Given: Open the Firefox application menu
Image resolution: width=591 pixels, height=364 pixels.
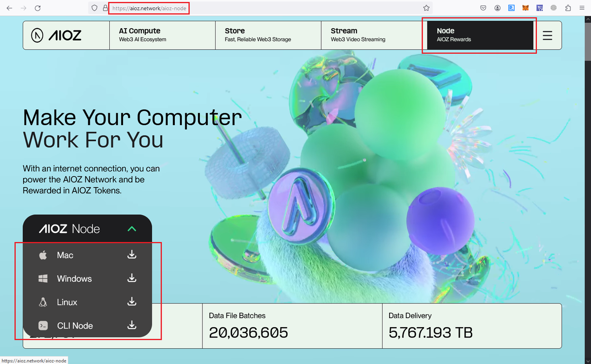Looking at the screenshot, I should click(582, 8).
